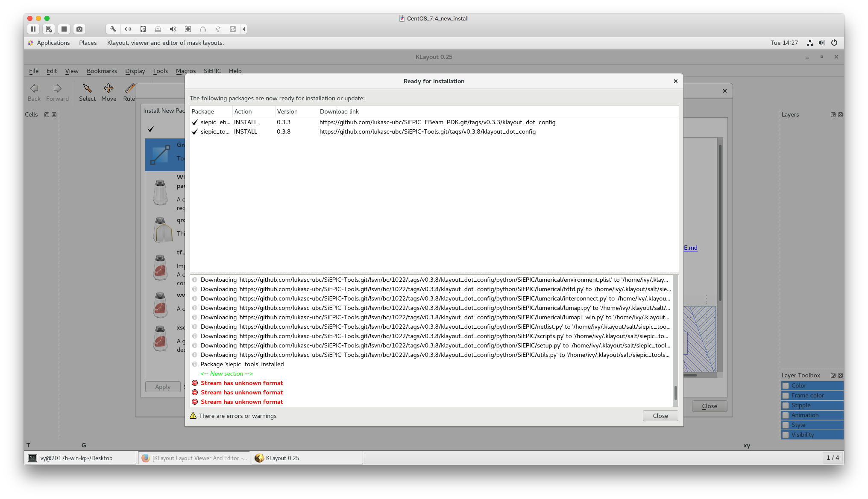Click the E.md link
This screenshot has width=868, height=499.
pos(690,248)
